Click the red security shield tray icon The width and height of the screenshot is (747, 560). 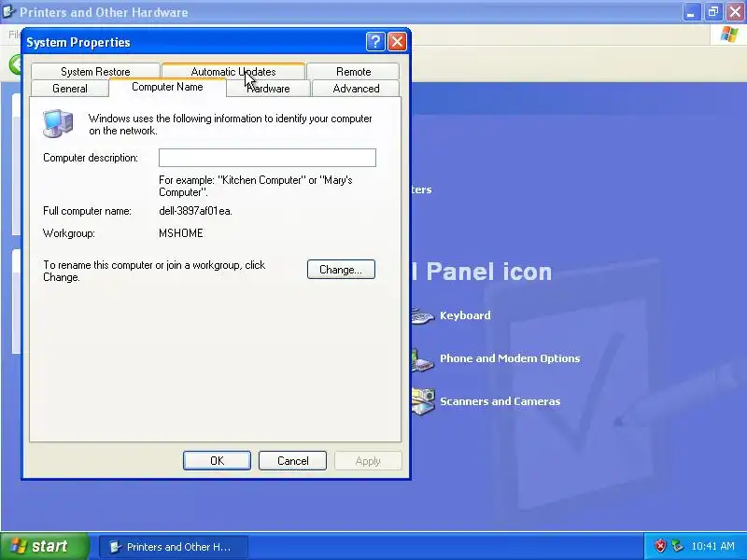click(x=660, y=546)
